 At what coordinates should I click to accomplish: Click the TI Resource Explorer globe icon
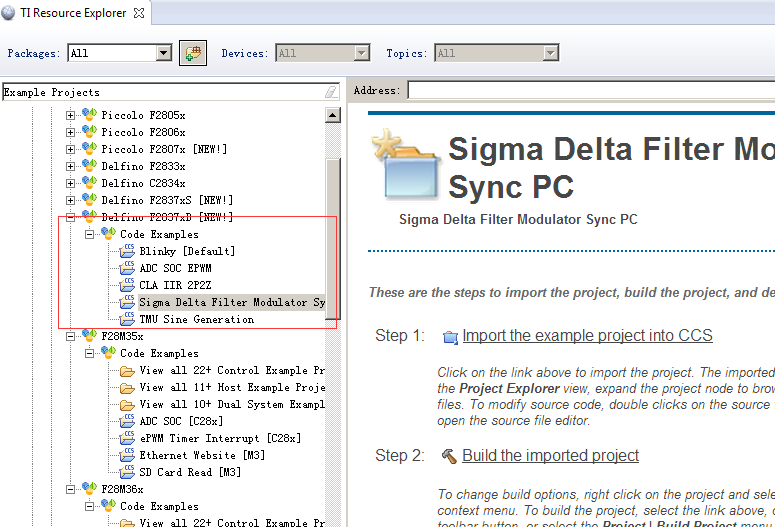pos(8,13)
